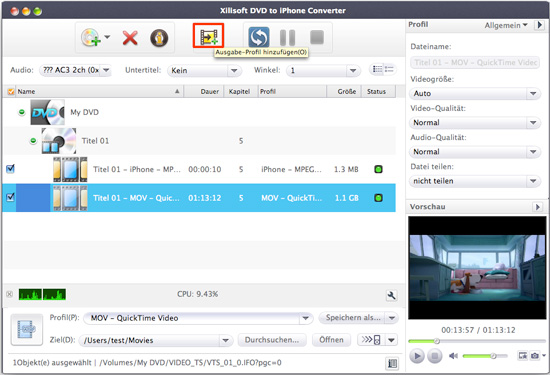Select the Titel 01 - iPhone - MP... row
550x375 pixels.
[199, 169]
